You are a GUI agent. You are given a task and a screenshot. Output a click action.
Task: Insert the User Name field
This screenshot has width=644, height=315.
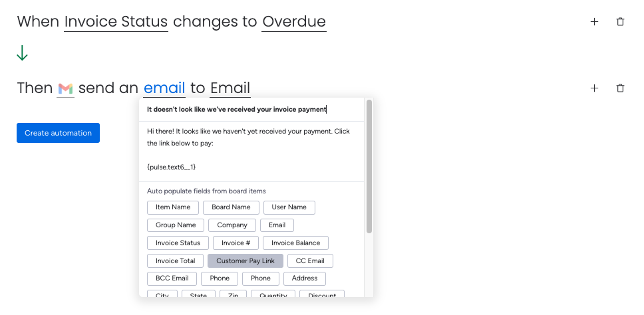[289, 207]
